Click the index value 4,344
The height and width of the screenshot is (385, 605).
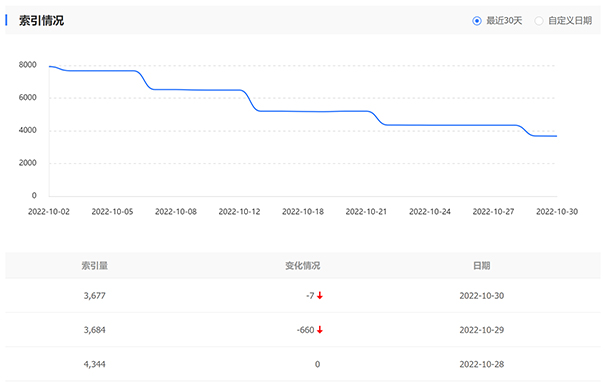tap(95, 364)
